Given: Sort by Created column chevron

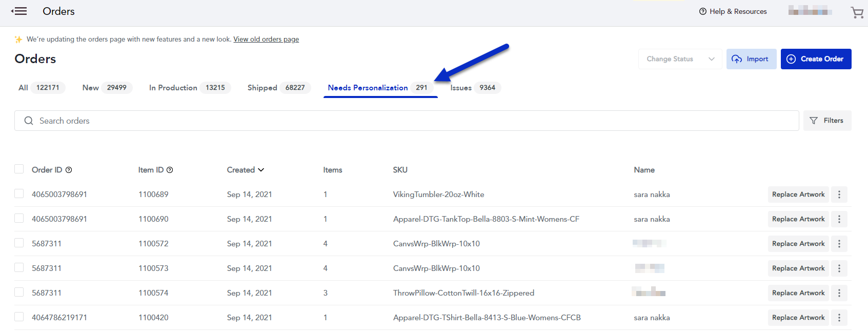Looking at the screenshot, I should (x=261, y=170).
